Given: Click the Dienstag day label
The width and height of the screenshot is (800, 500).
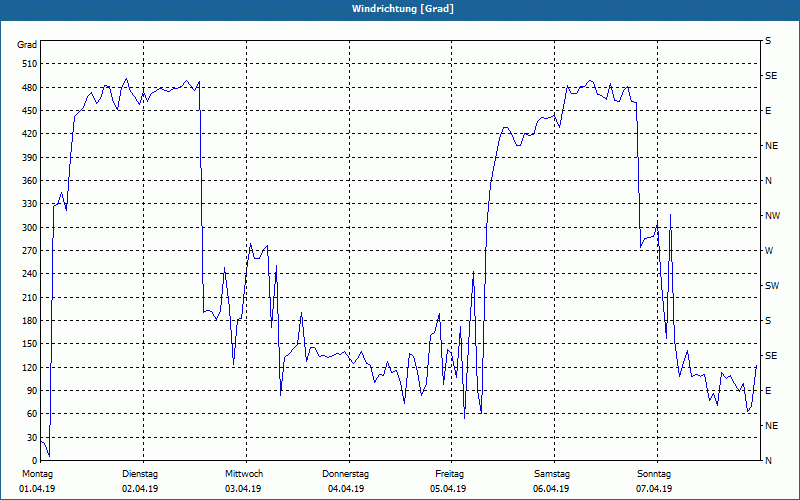Looking at the screenshot, I should coord(140,474).
